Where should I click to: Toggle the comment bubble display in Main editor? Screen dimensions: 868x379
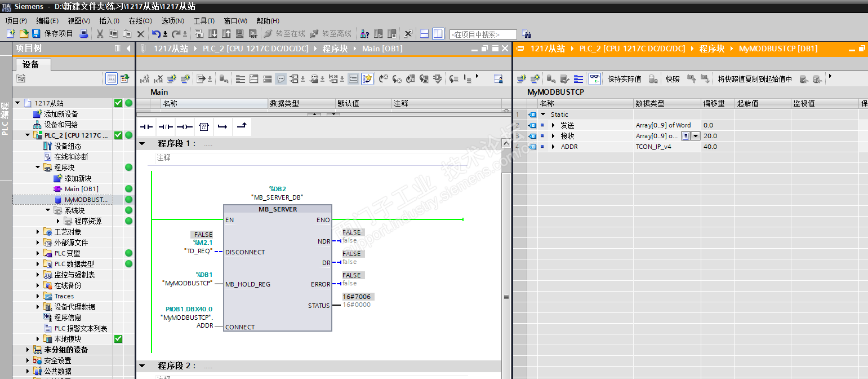(281, 79)
